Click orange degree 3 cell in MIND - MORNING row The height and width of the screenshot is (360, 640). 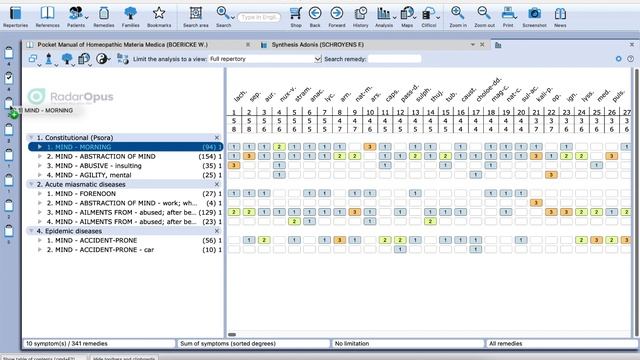(369, 147)
